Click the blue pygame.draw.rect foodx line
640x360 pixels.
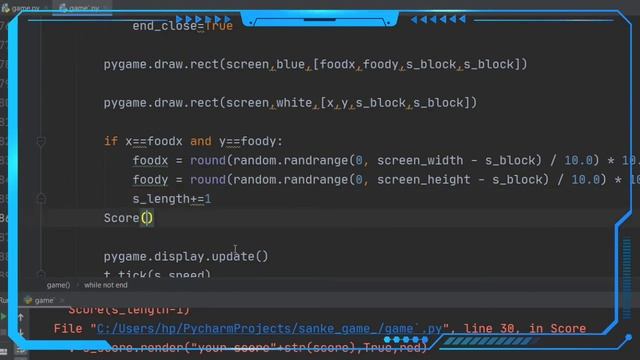(315, 64)
